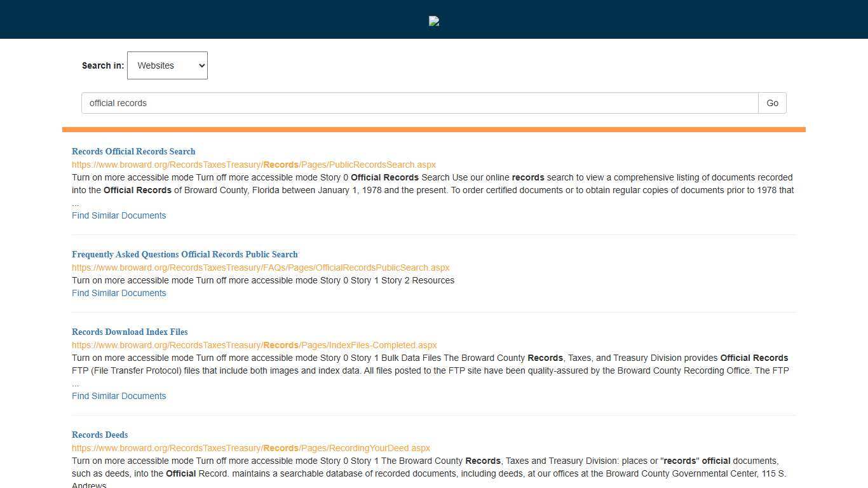This screenshot has height=488, width=868.
Task: Follow the RecordingYourDeed.aspx URL link
Action: (x=251, y=448)
